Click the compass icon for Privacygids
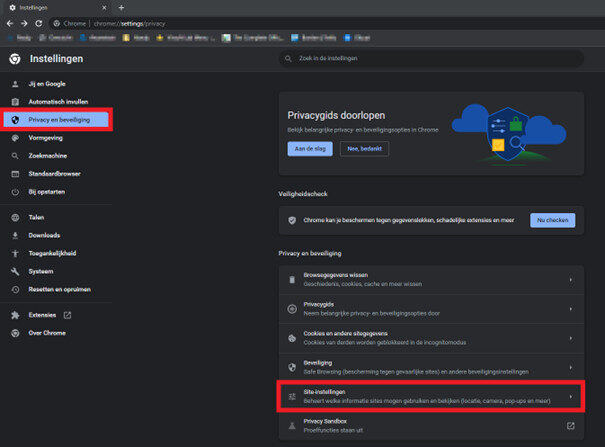 pos(292,309)
